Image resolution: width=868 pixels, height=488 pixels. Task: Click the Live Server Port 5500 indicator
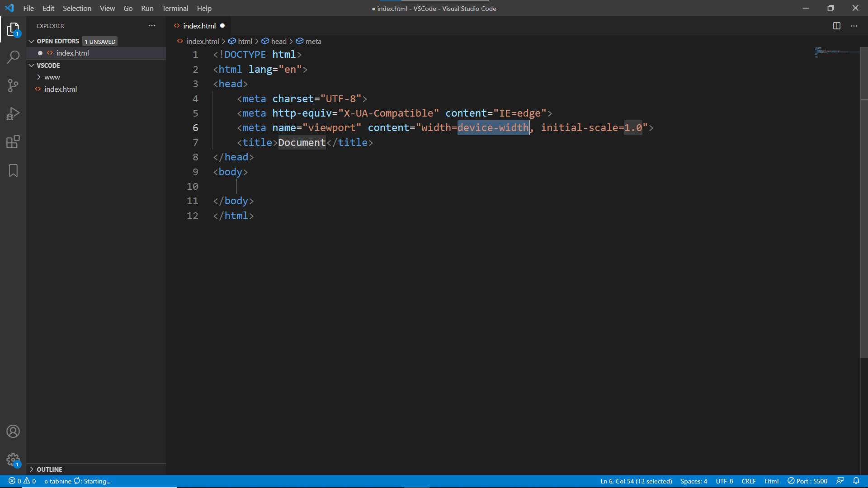click(807, 481)
